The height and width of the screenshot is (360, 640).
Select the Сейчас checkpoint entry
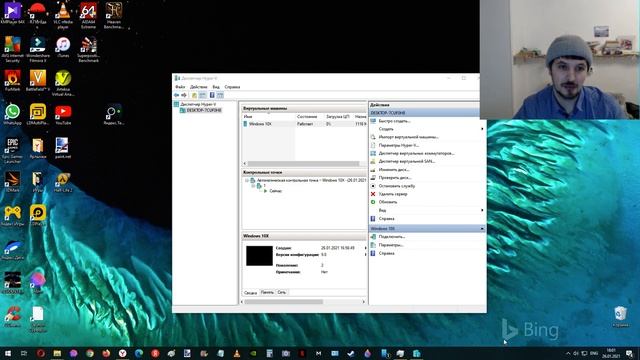276,191
